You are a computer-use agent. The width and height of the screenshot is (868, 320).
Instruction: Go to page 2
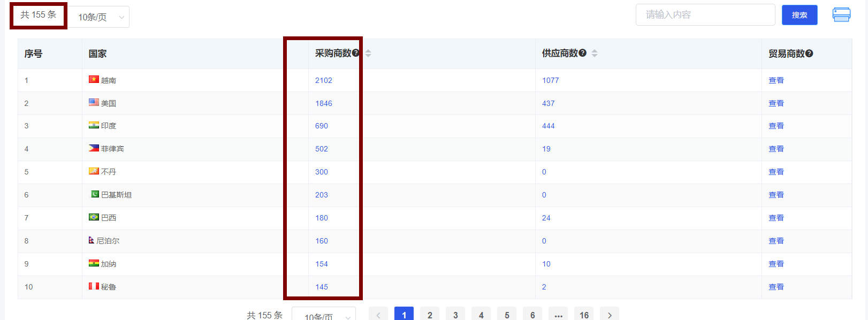click(x=430, y=315)
